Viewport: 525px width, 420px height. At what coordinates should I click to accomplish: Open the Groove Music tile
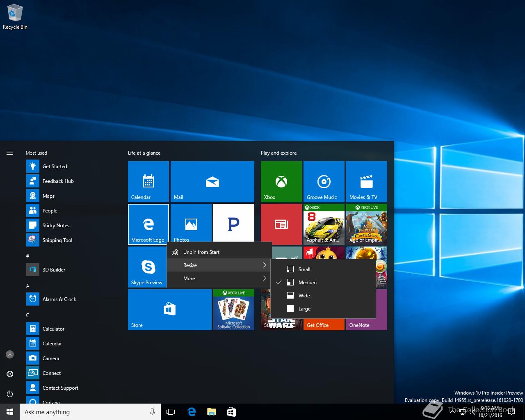[324, 182]
